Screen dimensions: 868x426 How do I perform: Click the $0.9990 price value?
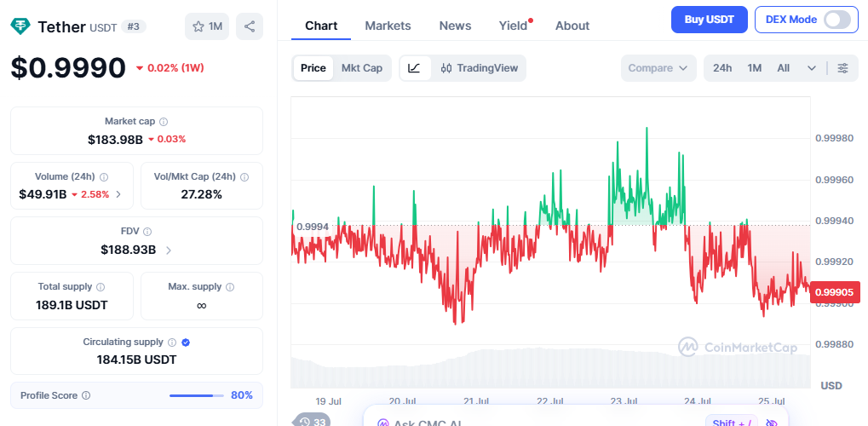pos(69,67)
